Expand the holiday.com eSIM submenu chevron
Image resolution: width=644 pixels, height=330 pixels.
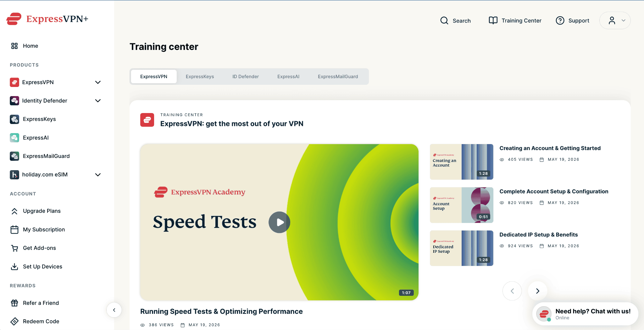click(x=98, y=175)
